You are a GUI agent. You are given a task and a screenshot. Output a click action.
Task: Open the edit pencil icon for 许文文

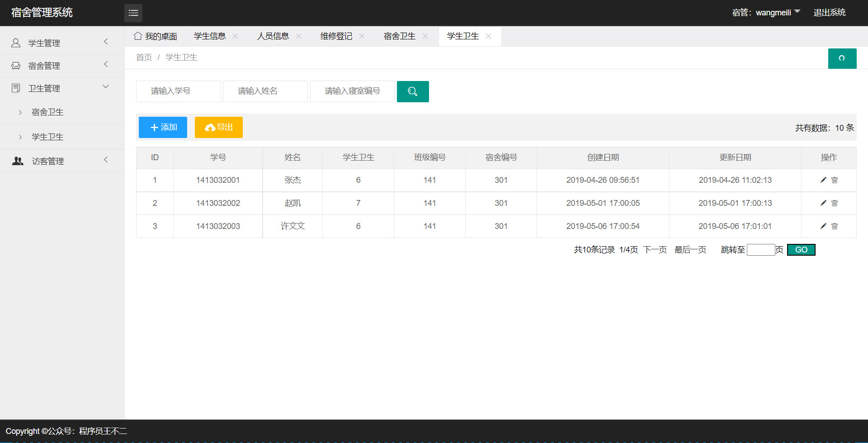(823, 226)
